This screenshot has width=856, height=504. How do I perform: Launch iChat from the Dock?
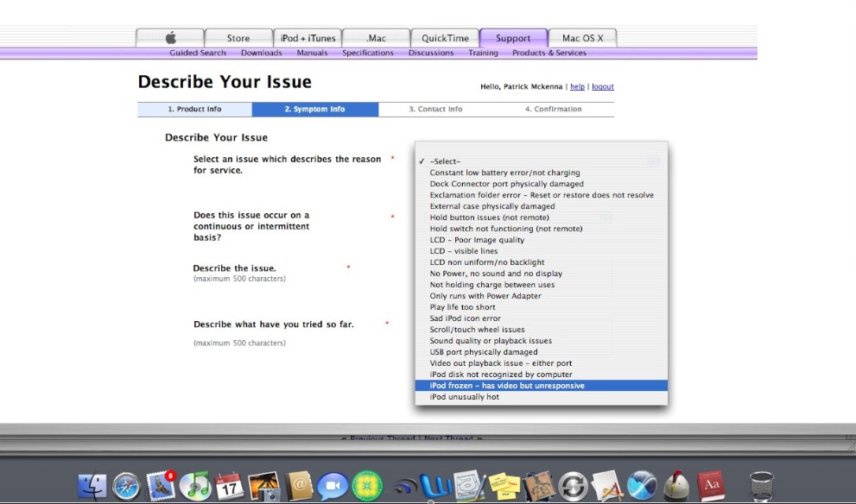click(x=333, y=486)
